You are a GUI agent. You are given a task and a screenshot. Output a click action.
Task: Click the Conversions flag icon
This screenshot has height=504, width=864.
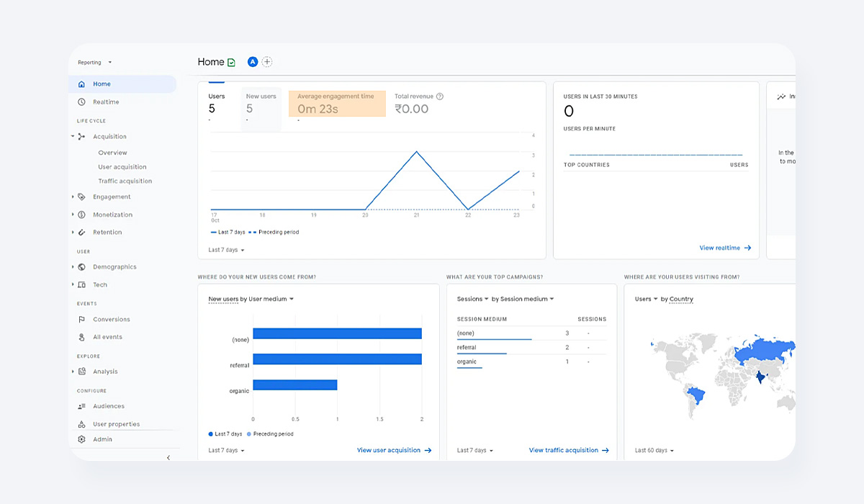81,320
